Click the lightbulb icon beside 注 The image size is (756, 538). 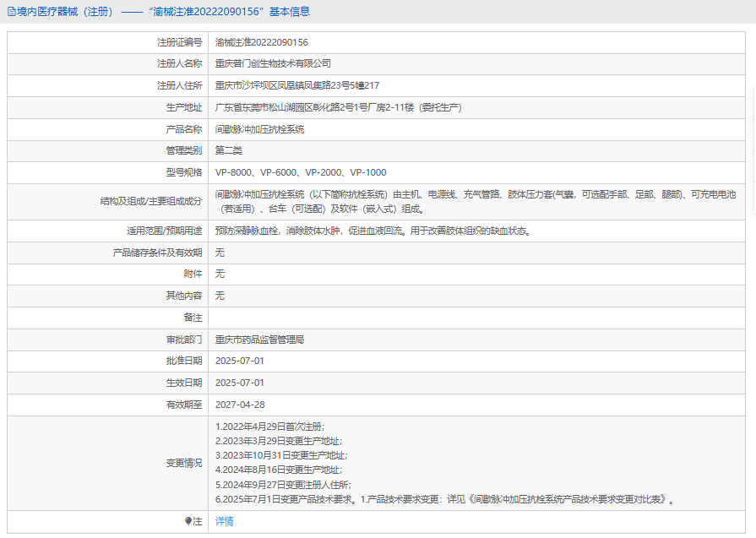[x=188, y=521]
